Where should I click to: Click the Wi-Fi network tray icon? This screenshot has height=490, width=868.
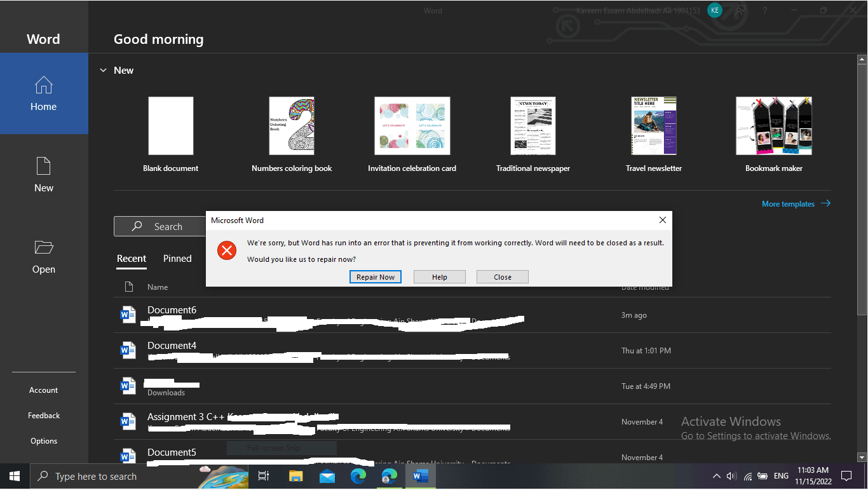[x=748, y=476]
